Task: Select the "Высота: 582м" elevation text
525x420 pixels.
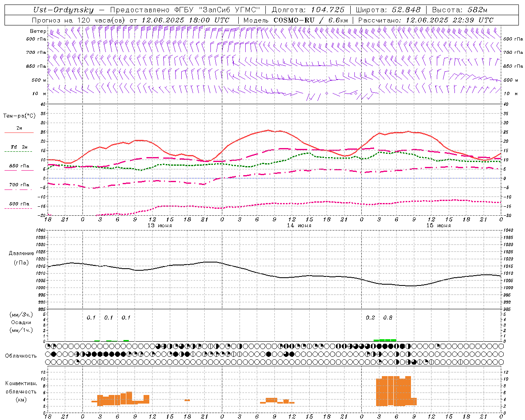Action: (x=460, y=10)
